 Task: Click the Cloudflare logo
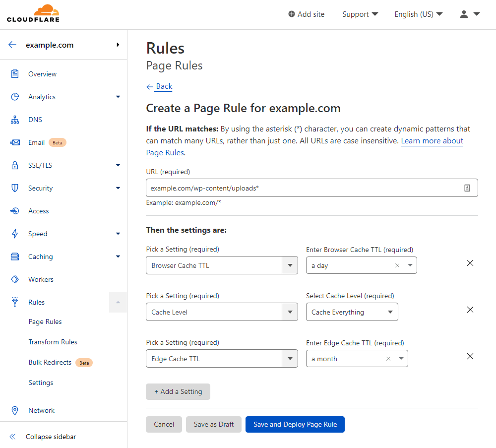click(33, 13)
